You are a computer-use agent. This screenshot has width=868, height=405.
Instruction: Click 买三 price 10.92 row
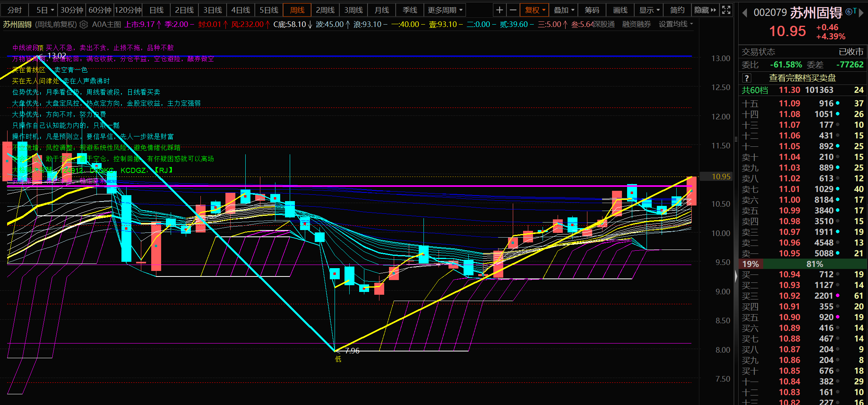coord(803,296)
